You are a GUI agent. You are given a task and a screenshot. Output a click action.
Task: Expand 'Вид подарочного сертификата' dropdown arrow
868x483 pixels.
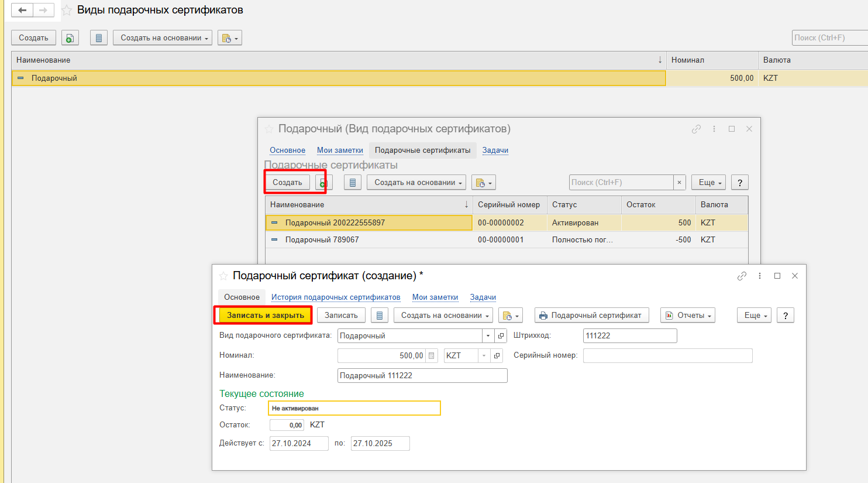(488, 336)
